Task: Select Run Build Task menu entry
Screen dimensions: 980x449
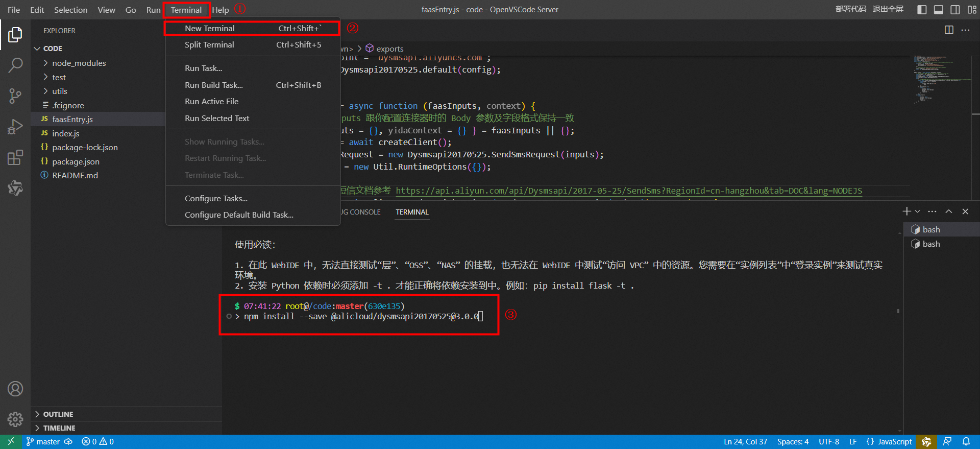Action: coord(253,85)
